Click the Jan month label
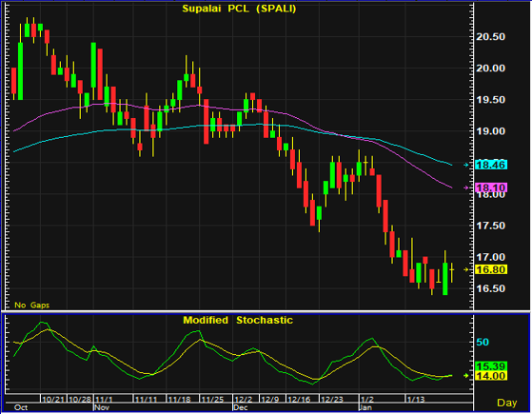The height and width of the screenshot is (414, 532). (365, 407)
